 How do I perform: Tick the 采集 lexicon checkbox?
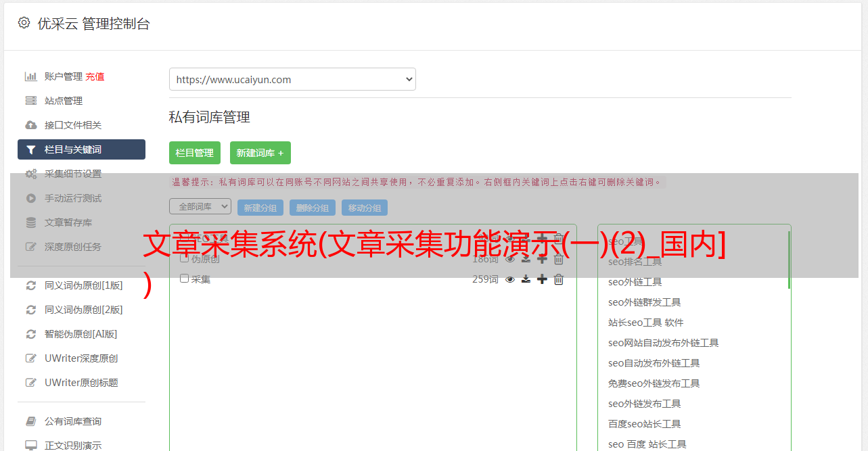pos(184,279)
